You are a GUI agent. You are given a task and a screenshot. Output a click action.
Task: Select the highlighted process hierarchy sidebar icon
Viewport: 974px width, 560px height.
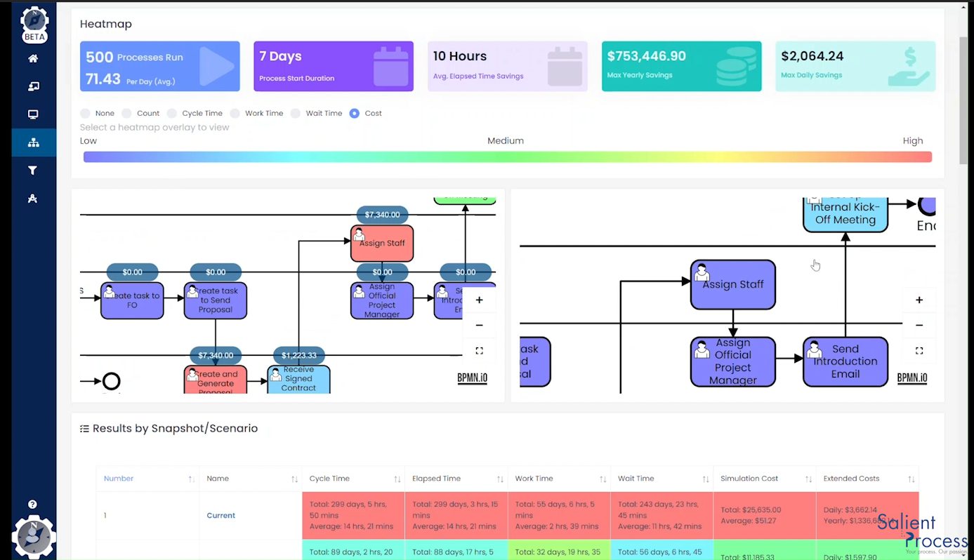32,141
